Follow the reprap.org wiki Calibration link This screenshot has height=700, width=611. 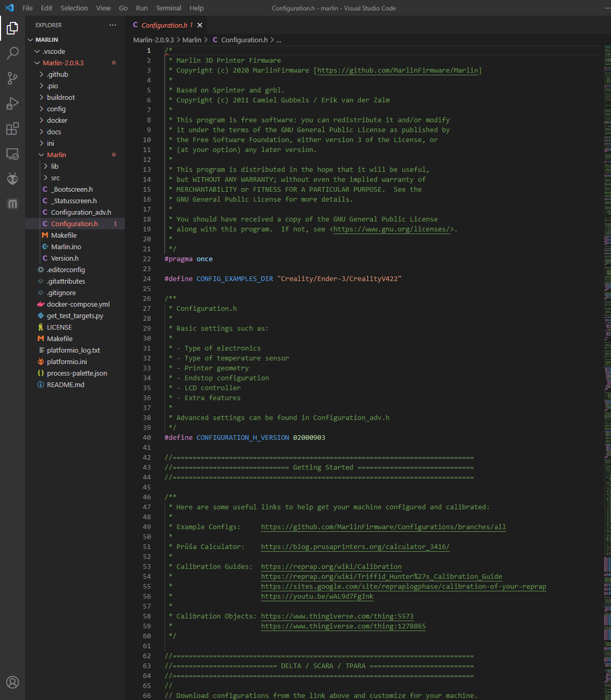(x=331, y=567)
